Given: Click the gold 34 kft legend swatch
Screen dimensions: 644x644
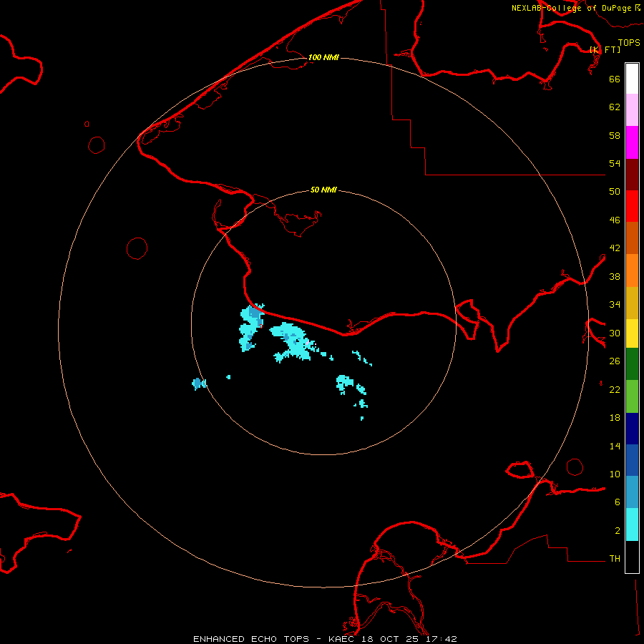Looking at the screenshot, I should tap(632, 303).
